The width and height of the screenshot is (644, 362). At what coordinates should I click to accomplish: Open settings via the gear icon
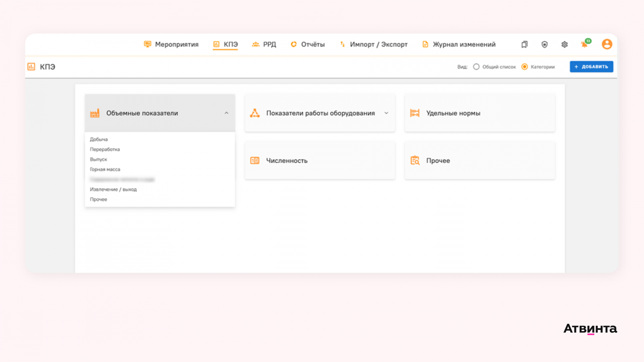tap(564, 44)
